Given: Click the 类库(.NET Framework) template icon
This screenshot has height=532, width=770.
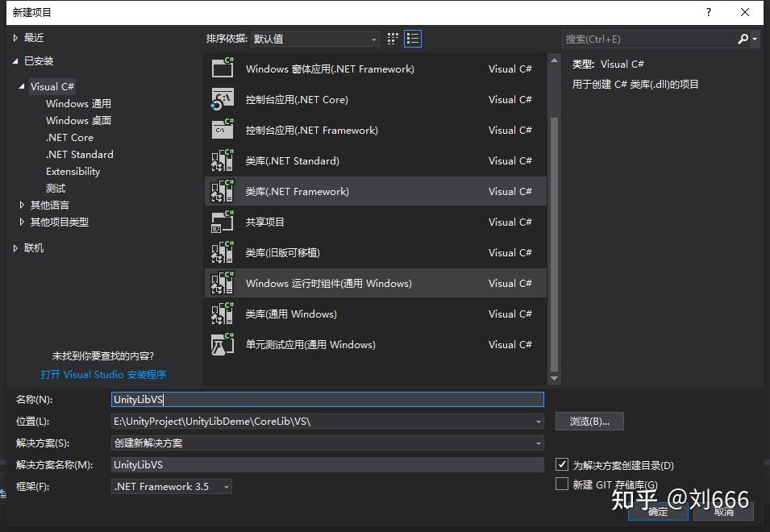Looking at the screenshot, I should tap(223, 190).
